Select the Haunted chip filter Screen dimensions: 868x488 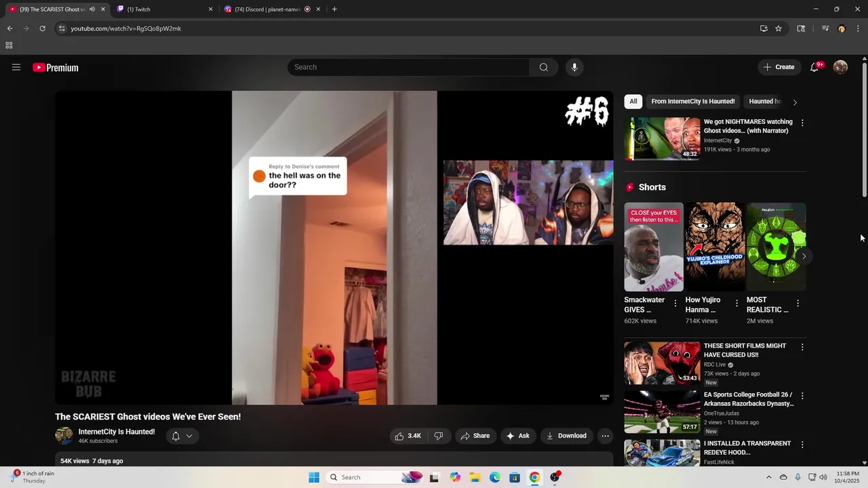click(x=765, y=102)
